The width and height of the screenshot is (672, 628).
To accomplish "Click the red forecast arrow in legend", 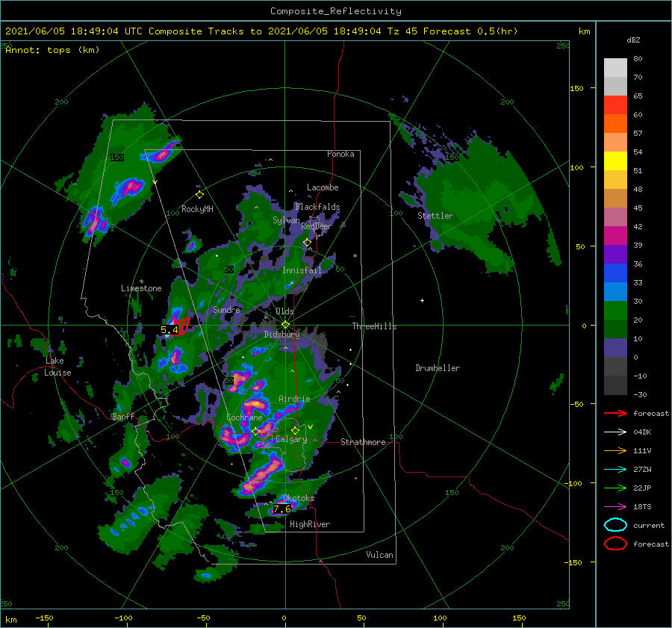I will [615, 413].
